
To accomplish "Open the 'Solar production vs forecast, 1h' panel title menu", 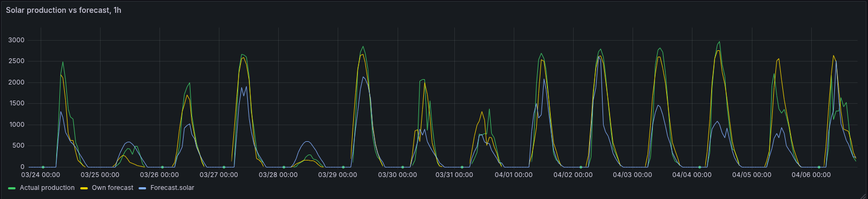I will point(64,10).
